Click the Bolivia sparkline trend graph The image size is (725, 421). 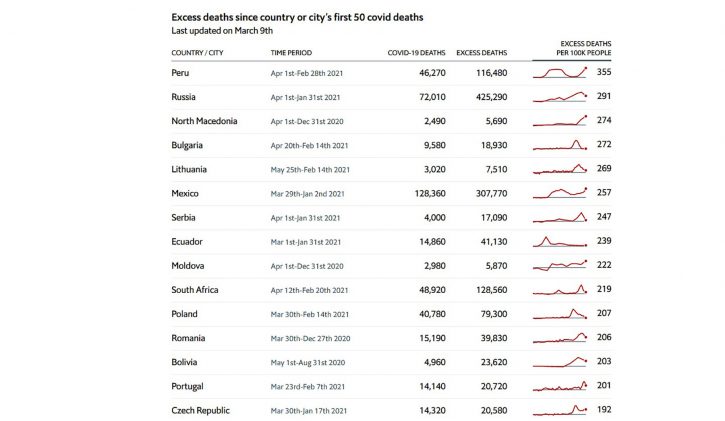click(560, 362)
